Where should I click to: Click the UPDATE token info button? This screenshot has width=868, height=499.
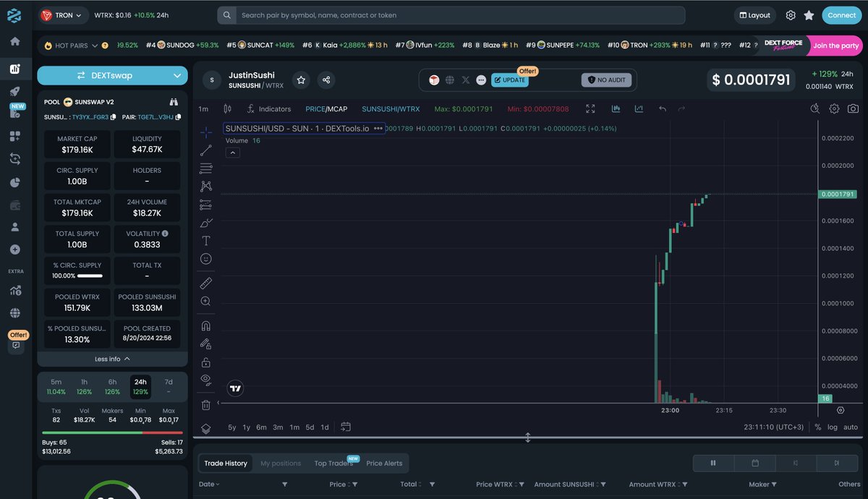tap(509, 80)
